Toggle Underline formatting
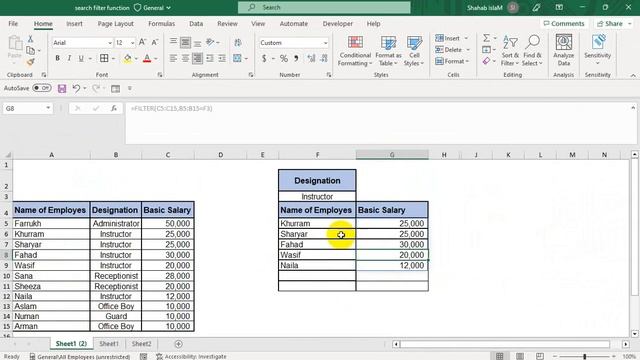 pyautogui.click(x=81, y=58)
